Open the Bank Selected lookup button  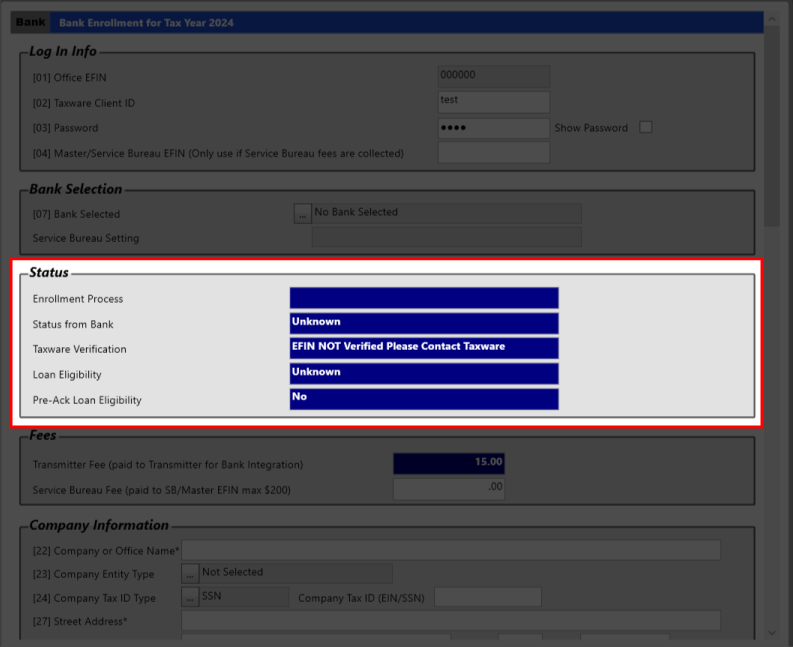302,213
